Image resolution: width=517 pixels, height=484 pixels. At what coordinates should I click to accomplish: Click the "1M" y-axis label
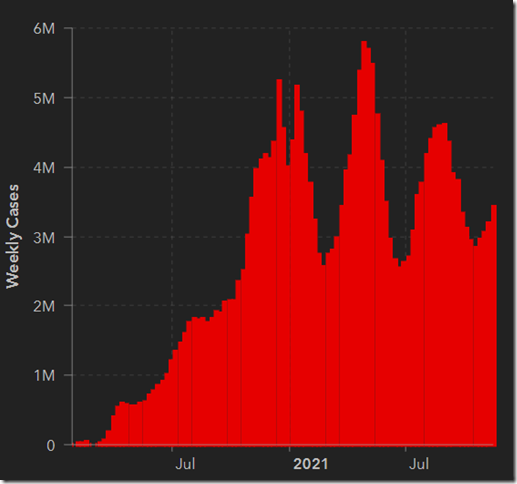44,376
